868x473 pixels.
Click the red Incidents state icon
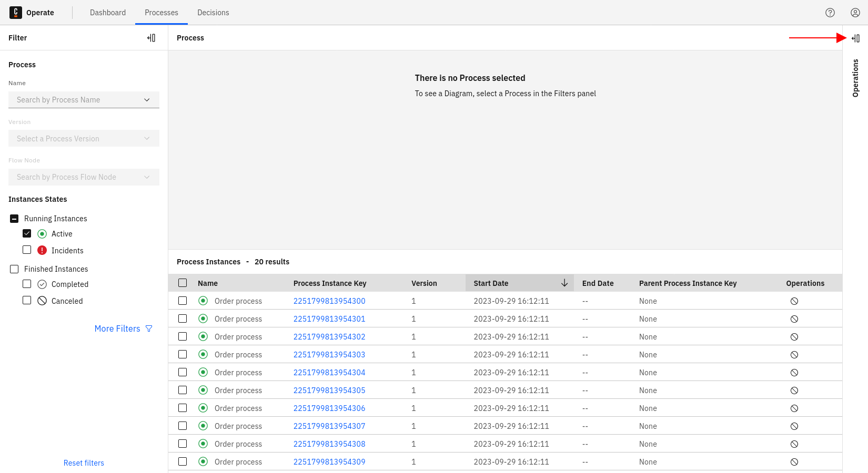pyautogui.click(x=42, y=250)
